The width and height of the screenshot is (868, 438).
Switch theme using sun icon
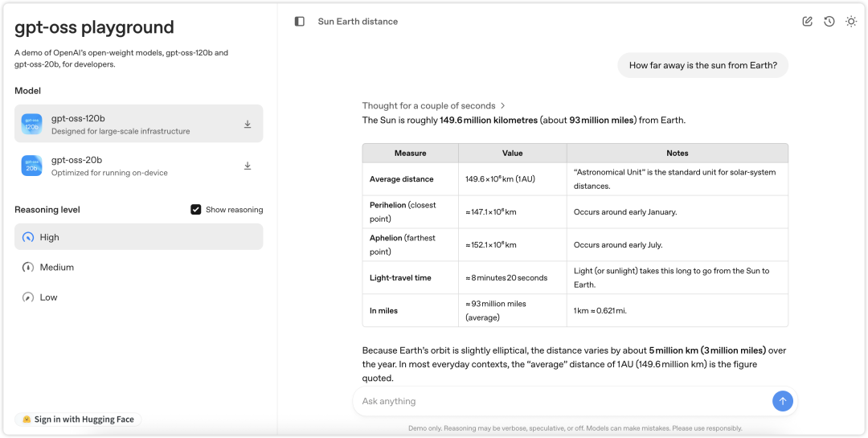(850, 22)
